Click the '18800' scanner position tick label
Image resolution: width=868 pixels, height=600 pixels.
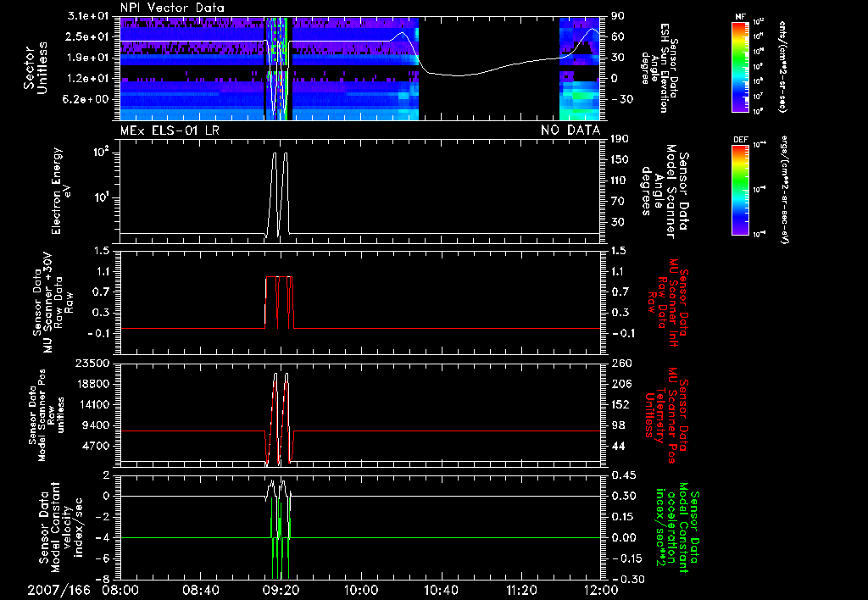pos(92,384)
